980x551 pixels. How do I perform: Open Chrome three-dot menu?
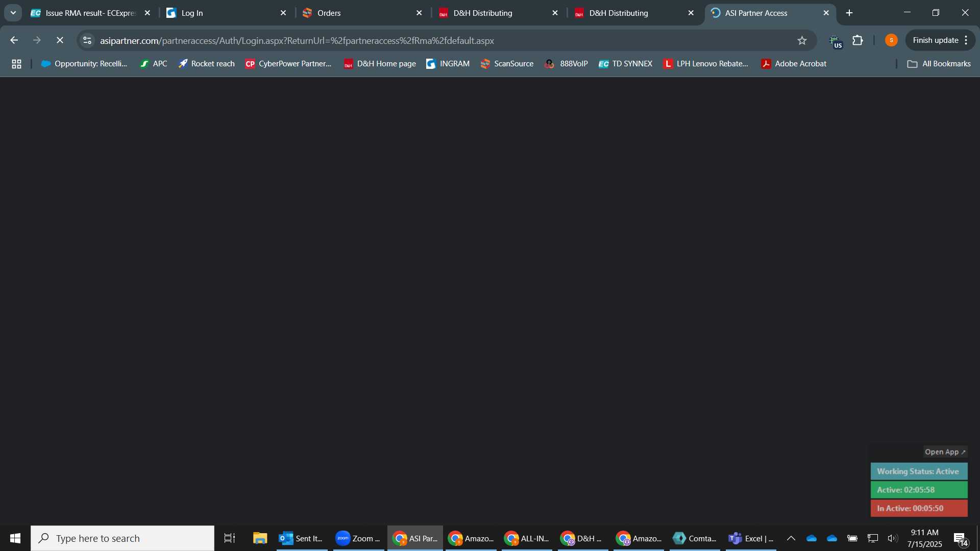966,40
